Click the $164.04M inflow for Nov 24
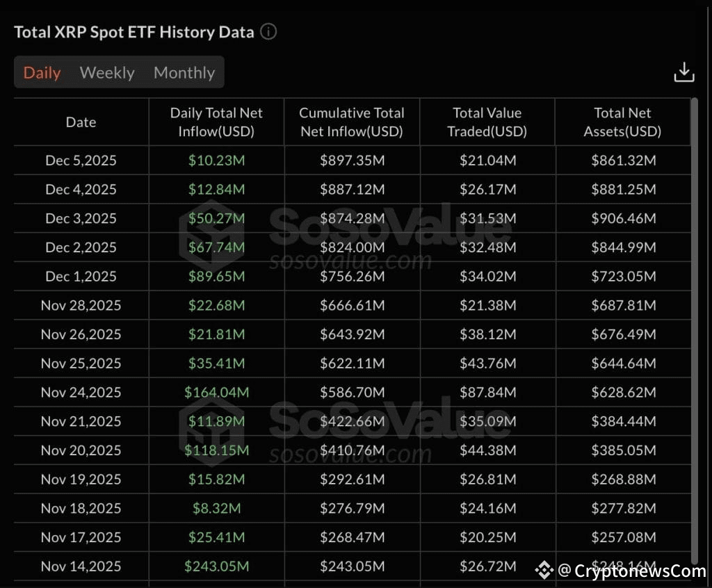This screenshot has height=588, width=712. [x=216, y=392]
